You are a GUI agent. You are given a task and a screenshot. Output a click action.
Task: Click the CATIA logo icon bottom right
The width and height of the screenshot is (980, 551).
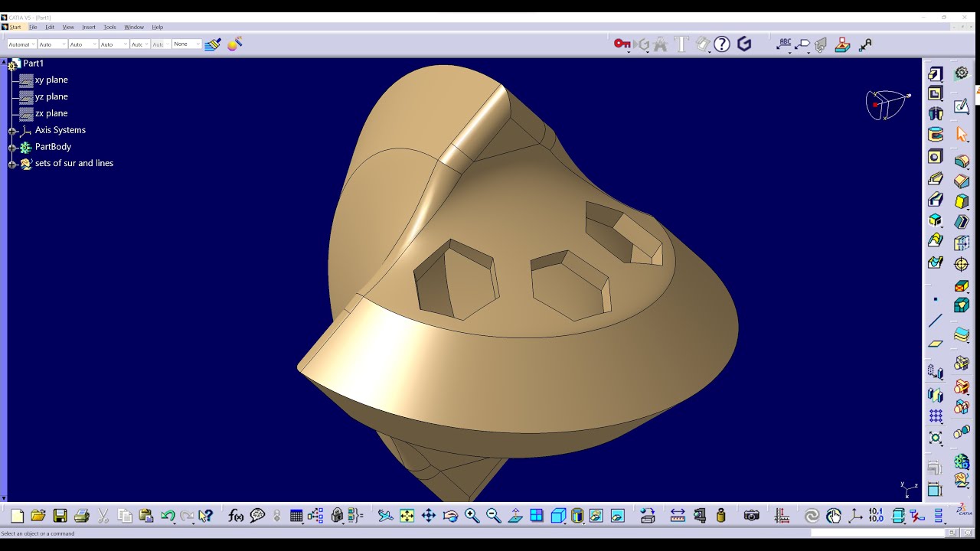click(x=964, y=510)
